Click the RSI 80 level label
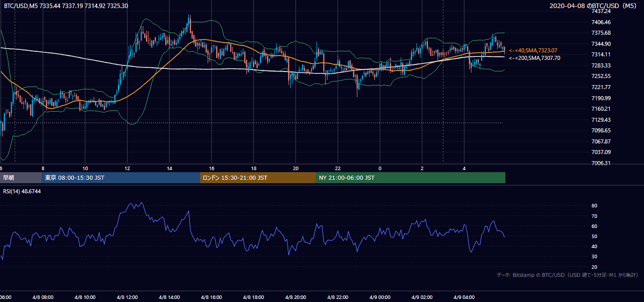This screenshot has width=644, height=302. pyautogui.click(x=595, y=206)
